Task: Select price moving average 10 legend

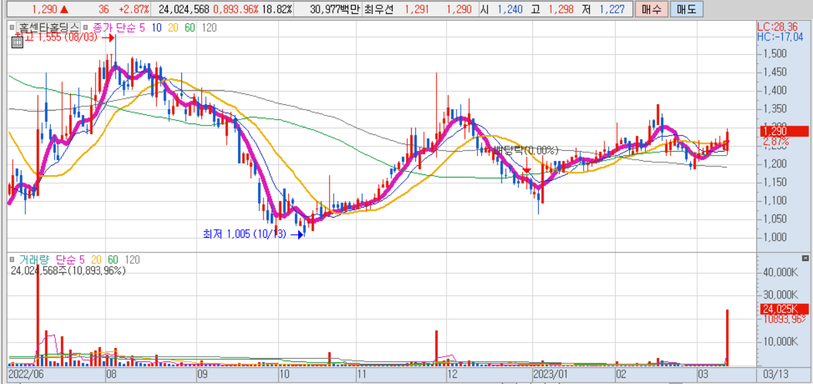Action: click(x=156, y=28)
